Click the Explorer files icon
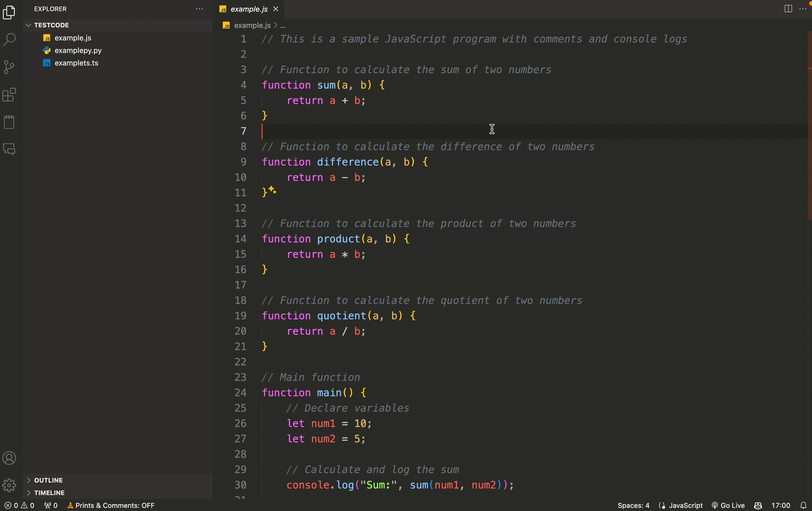This screenshot has width=812, height=511. pos(9,13)
